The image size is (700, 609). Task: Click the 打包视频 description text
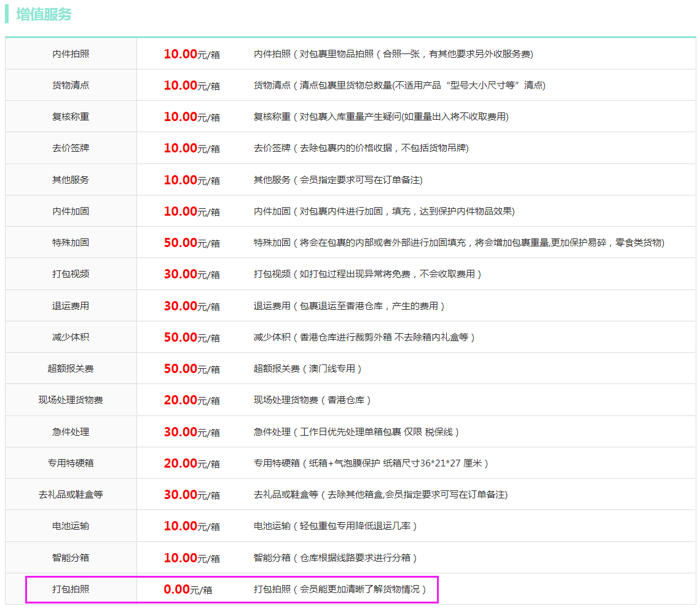tap(368, 274)
